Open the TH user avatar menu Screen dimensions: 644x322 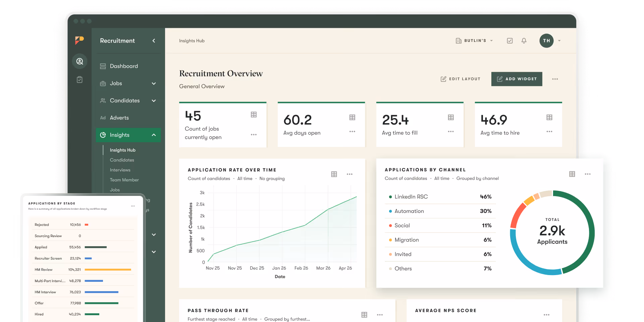[546, 41]
